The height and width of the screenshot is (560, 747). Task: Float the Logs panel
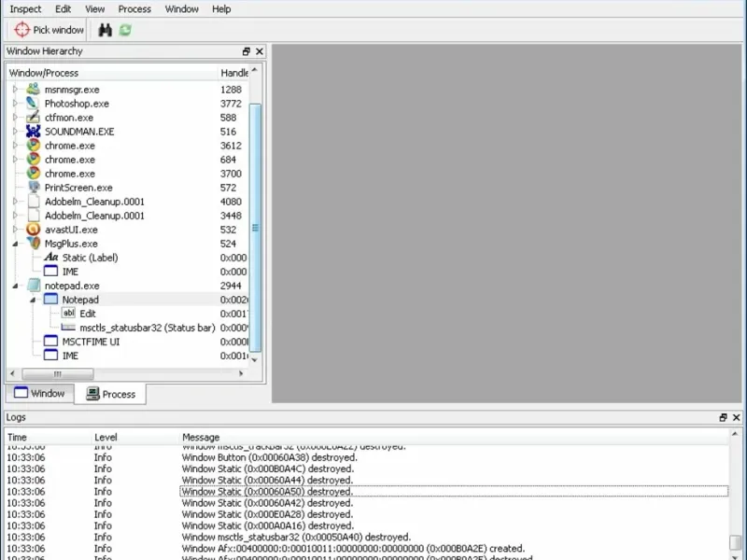723,417
